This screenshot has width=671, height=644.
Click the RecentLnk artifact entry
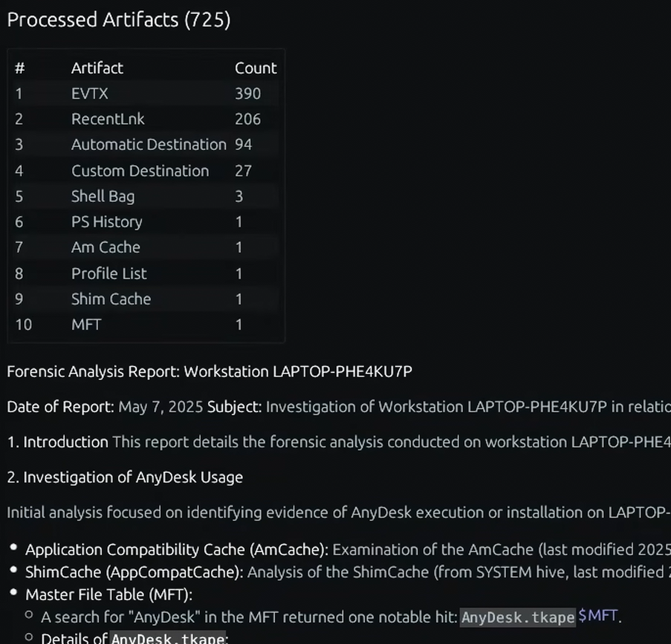click(x=146, y=119)
